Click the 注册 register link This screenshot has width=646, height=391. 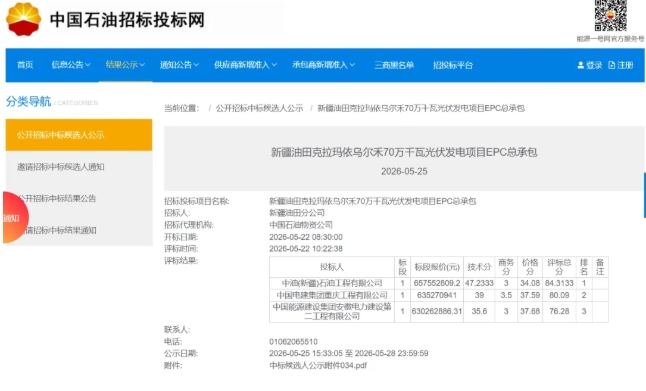click(x=621, y=65)
